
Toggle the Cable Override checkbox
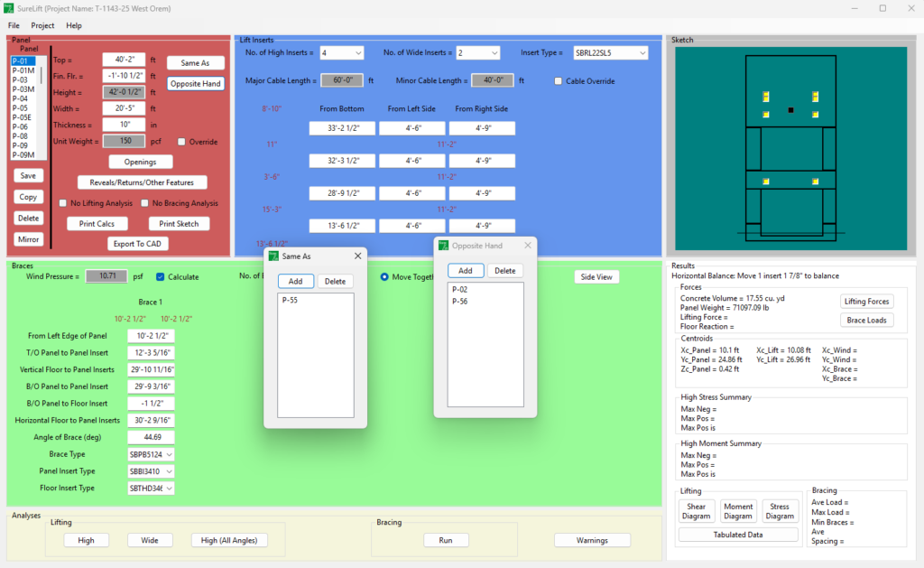click(x=559, y=81)
